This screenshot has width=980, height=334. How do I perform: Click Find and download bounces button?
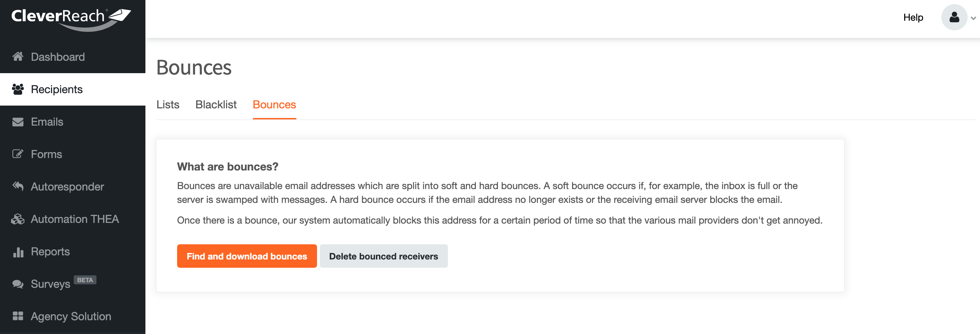pyautogui.click(x=246, y=256)
